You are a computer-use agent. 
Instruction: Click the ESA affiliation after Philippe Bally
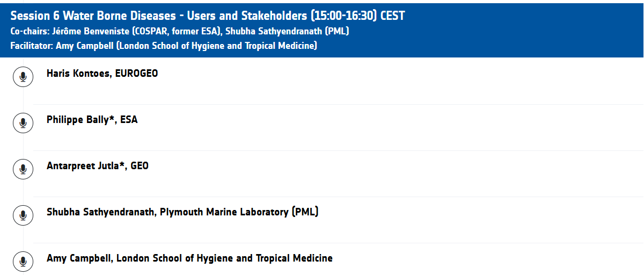[x=129, y=120]
